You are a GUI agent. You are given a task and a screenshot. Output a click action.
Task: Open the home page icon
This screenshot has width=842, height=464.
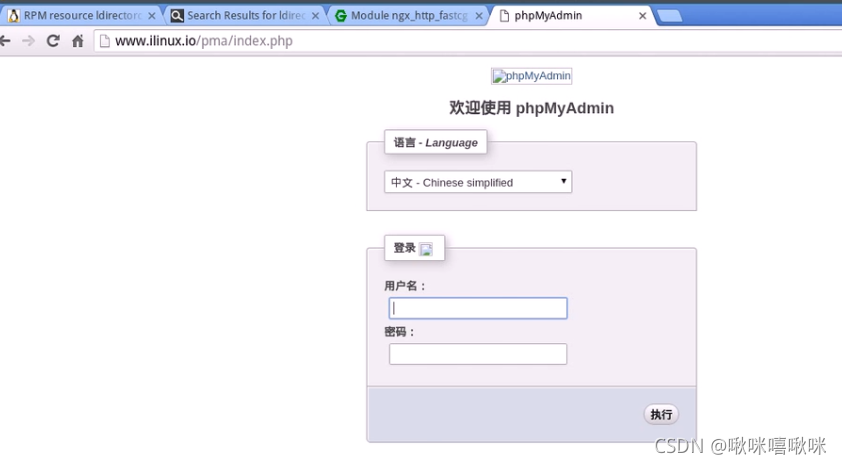pyautogui.click(x=78, y=41)
